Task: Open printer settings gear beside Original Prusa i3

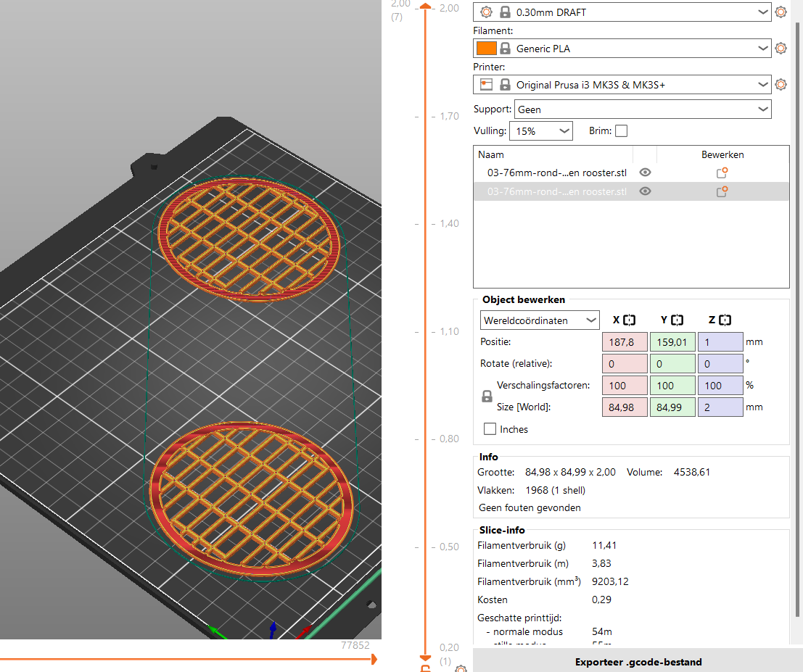Action: click(x=781, y=85)
